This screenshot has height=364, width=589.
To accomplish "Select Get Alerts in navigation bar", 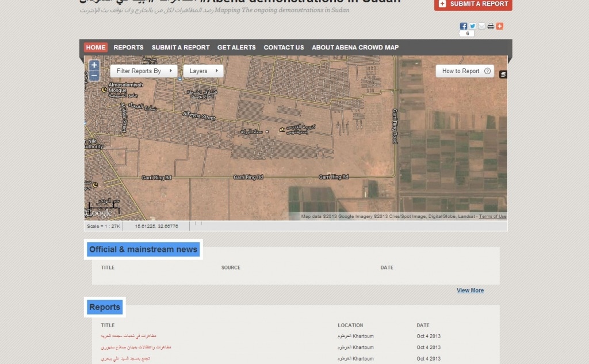I will click(236, 48).
